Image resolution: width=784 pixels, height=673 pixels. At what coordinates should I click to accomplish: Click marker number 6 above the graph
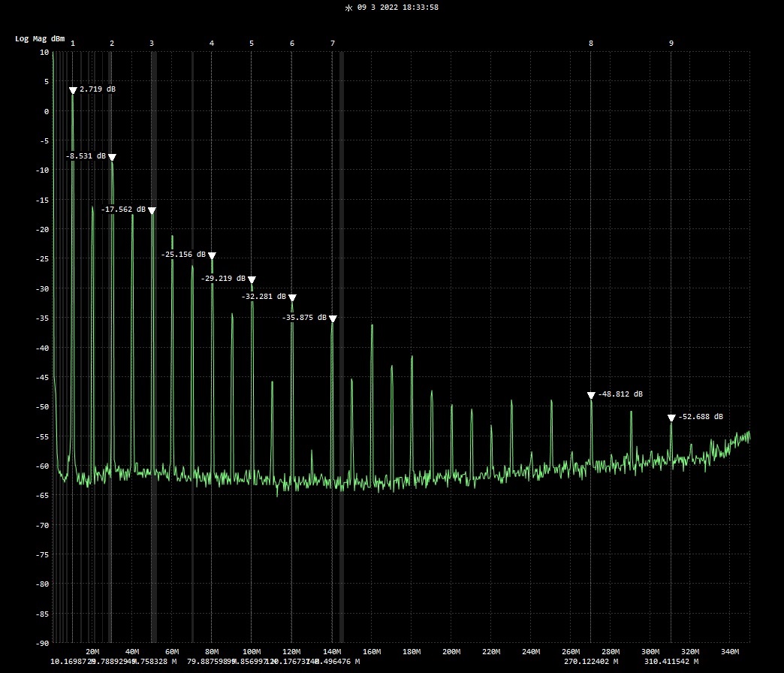point(292,44)
